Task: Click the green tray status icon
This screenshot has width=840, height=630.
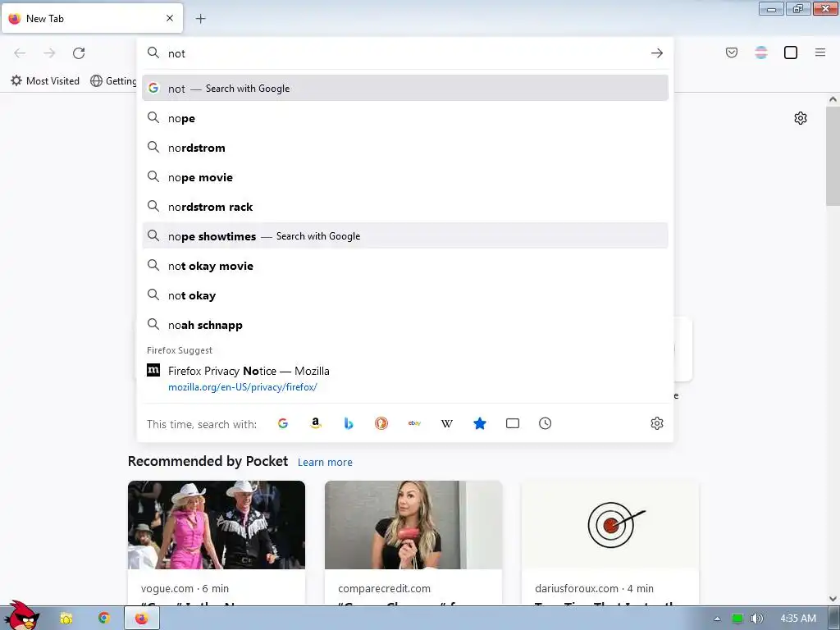Action: (737, 619)
